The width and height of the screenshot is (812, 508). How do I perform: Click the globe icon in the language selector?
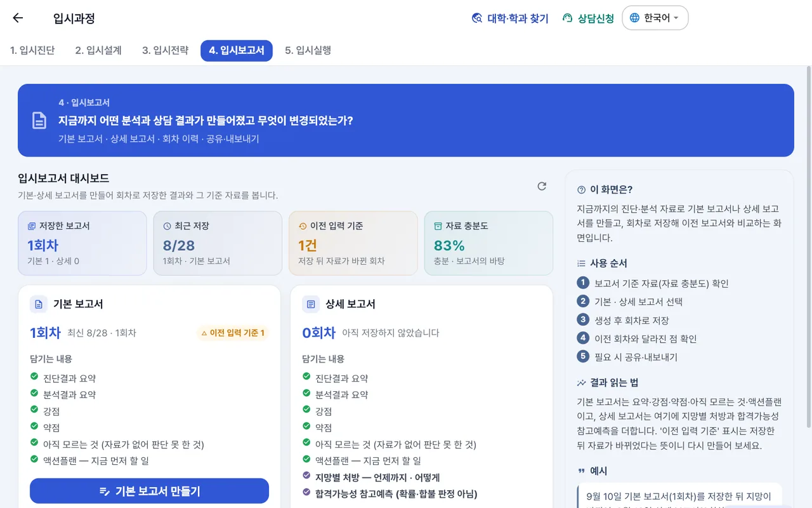click(x=634, y=18)
